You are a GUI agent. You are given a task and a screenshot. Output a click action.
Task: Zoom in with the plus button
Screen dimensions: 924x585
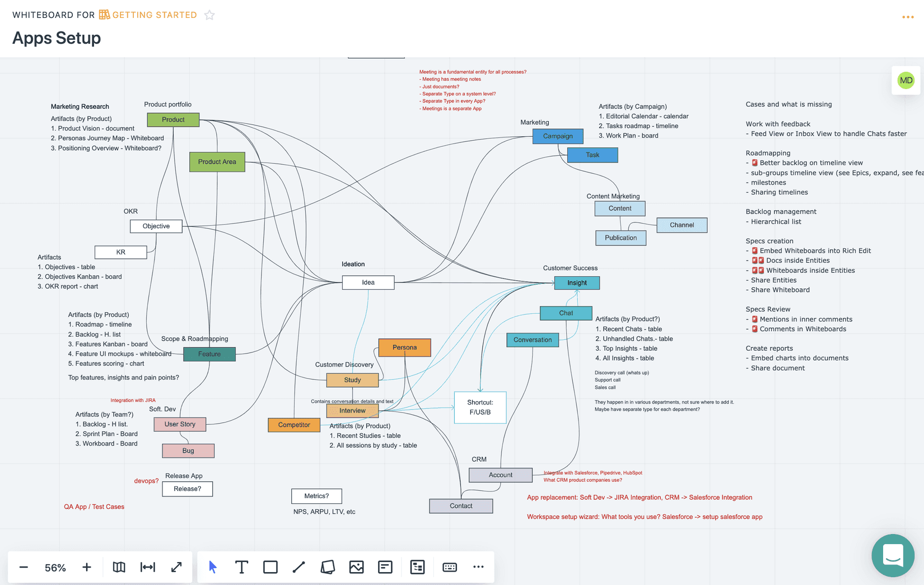click(x=87, y=567)
